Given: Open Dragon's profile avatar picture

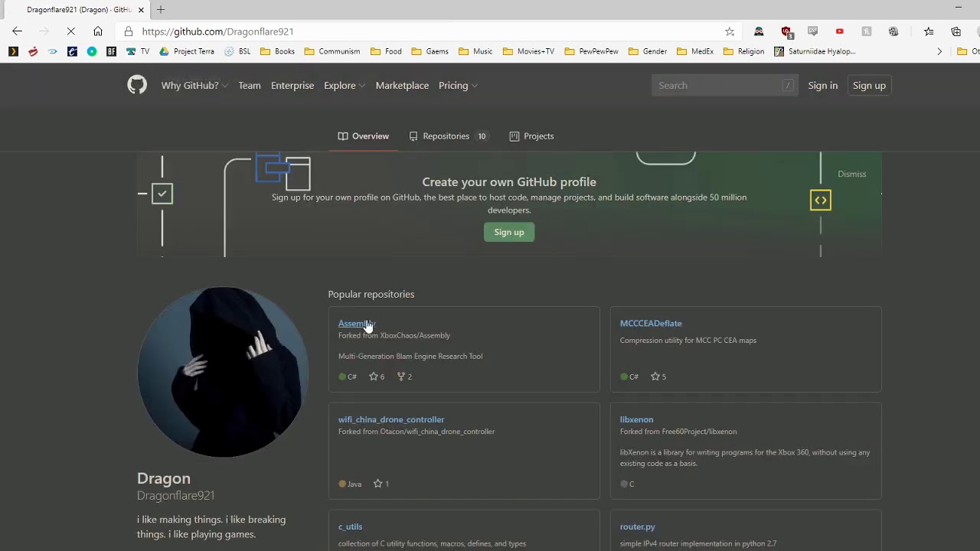Looking at the screenshot, I should [223, 372].
